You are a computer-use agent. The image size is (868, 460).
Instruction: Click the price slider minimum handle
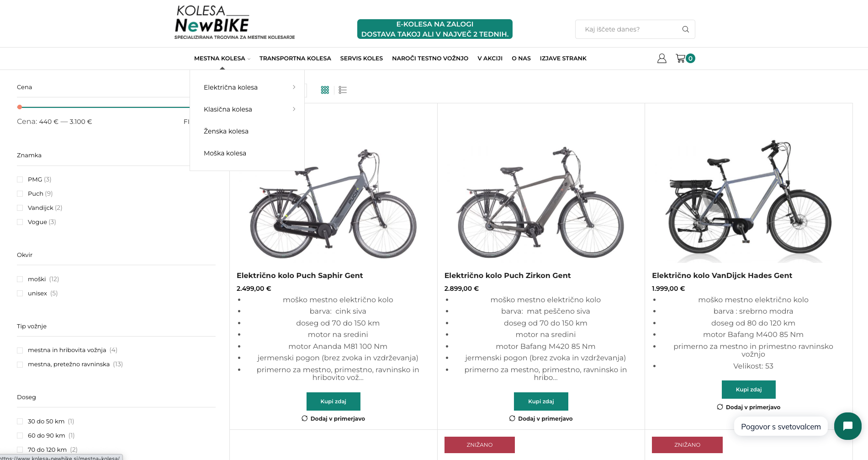click(x=20, y=107)
